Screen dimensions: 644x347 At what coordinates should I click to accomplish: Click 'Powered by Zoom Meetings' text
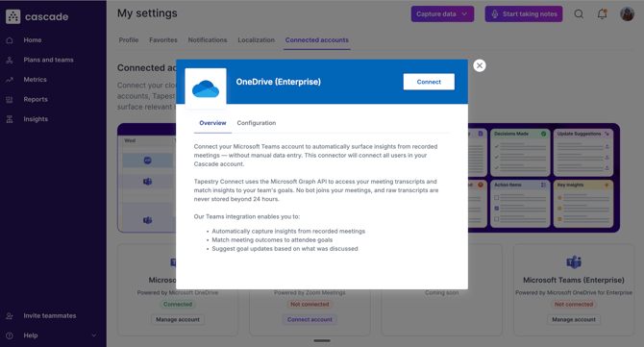[x=310, y=293]
